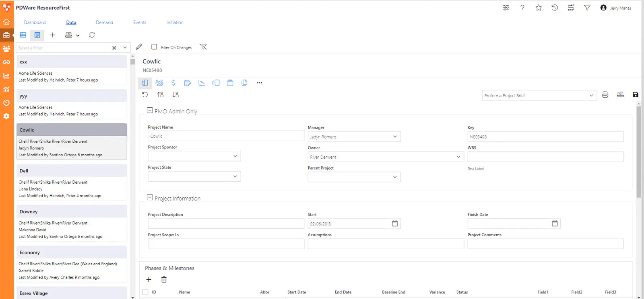Expand the Project State dropdown

point(194,176)
